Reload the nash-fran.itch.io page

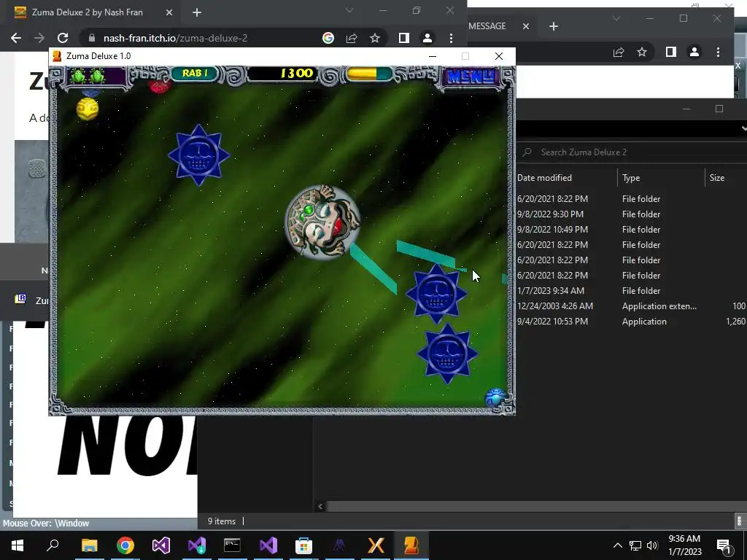(63, 38)
